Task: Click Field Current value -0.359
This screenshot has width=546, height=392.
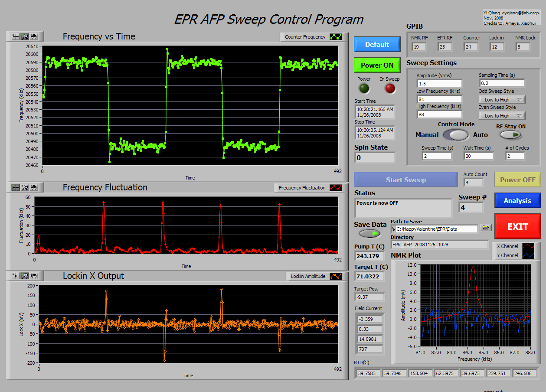Action: pos(369,319)
